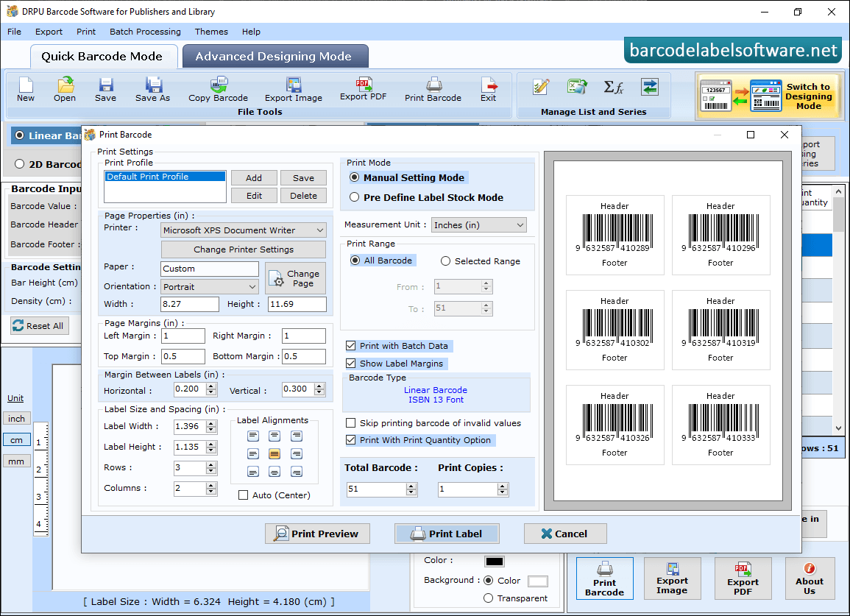This screenshot has width=850, height=616.
Task: Select bottom-center label alignment icon
Action: point(275,472)
